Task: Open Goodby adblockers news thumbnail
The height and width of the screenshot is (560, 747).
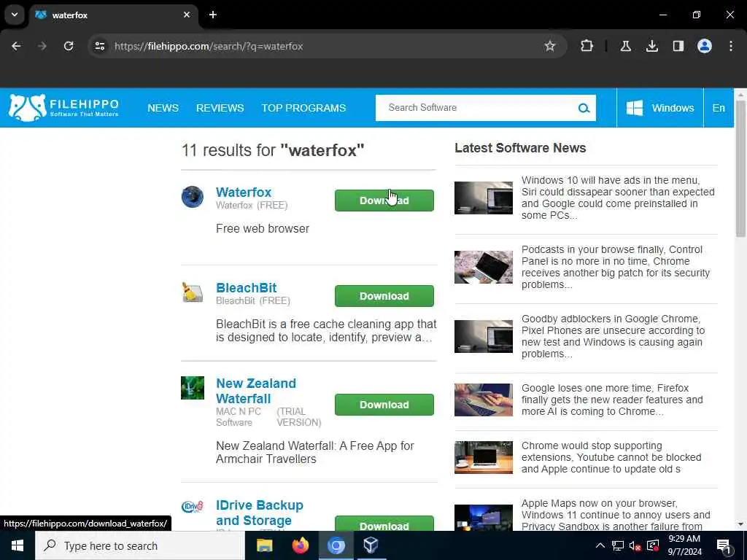Action: (484, 337)
